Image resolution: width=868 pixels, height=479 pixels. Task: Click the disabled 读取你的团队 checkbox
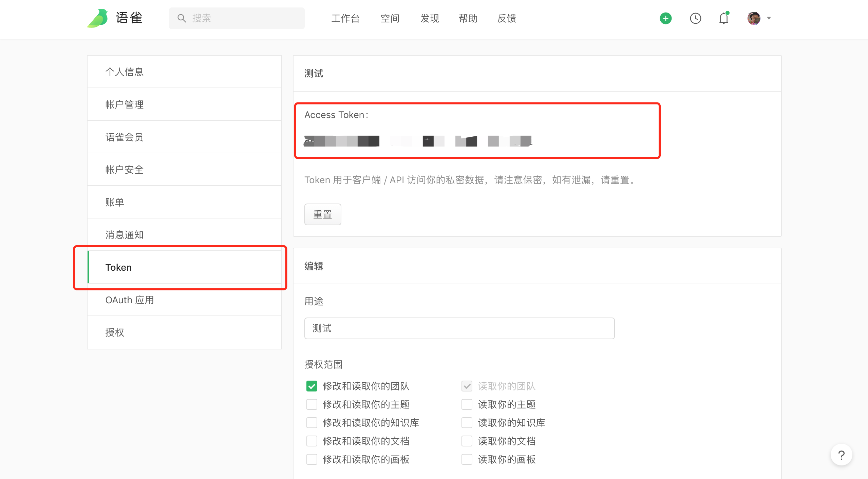tap(467, 386)
